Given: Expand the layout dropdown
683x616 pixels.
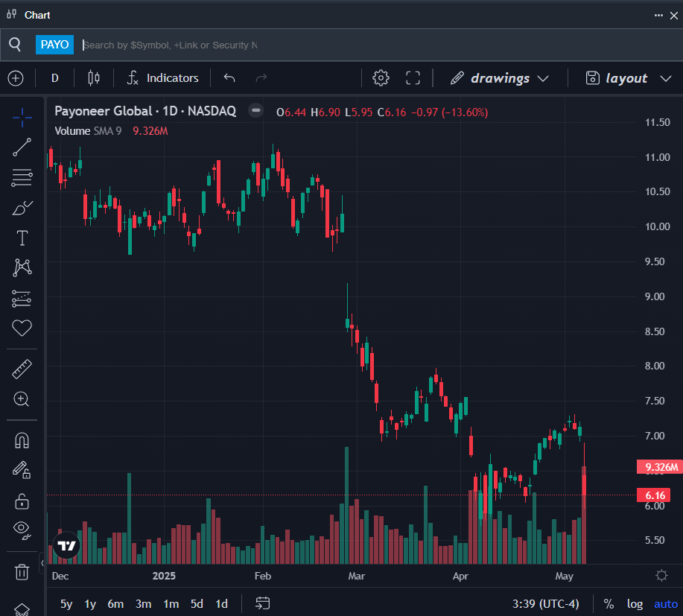Looking at the screenshot, I should (628, 78).
